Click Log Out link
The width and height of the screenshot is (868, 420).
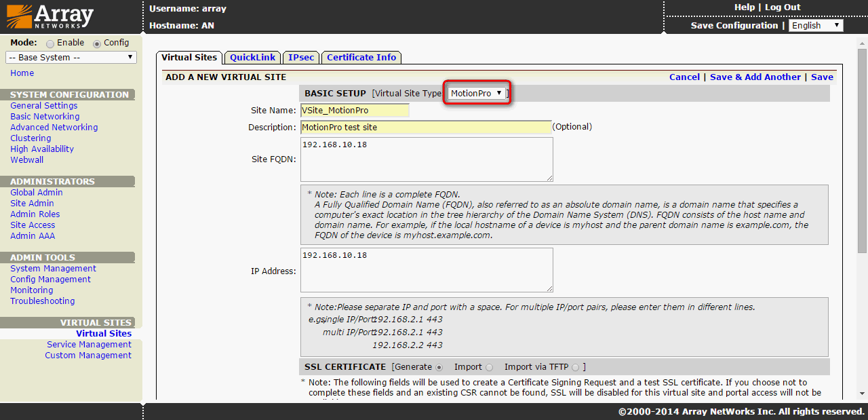coord(783,7)
